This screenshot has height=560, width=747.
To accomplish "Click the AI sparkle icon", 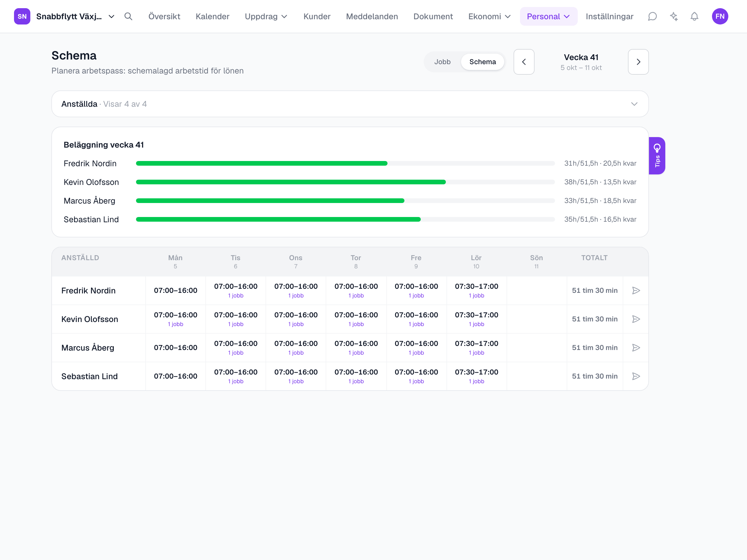I will [x=674, y=16].
